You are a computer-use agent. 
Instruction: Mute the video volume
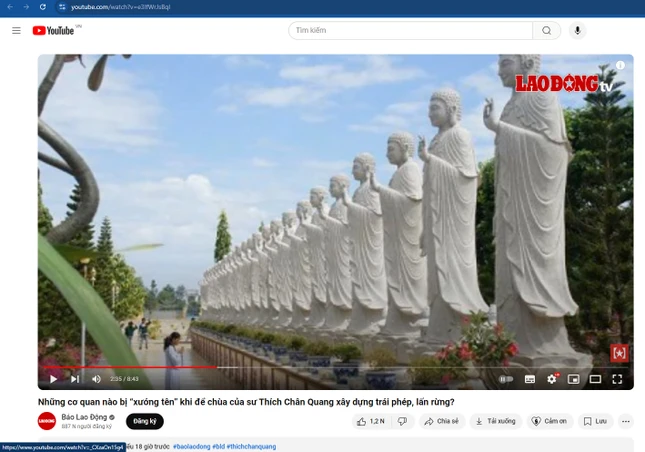click(96, 379)
